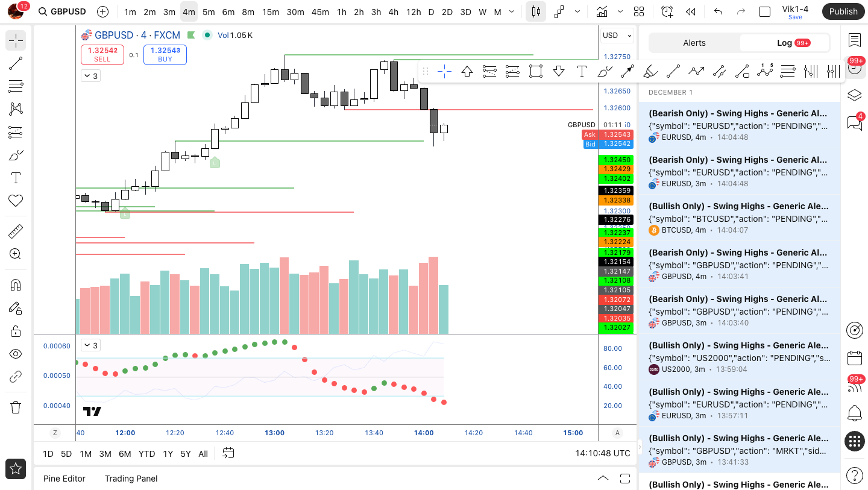The image size is (868, 490).
Task: Expand the timeframe list chevron after M
Action: 512,11
